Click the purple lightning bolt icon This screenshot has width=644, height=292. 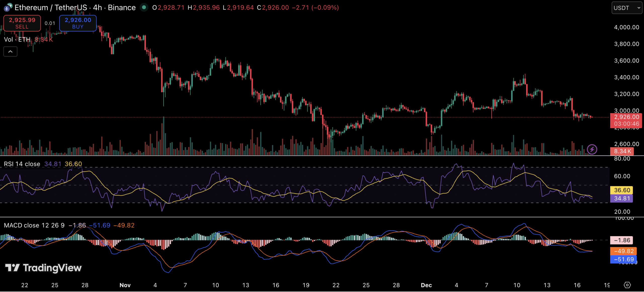pyautogui.click(x=592, y=149)
